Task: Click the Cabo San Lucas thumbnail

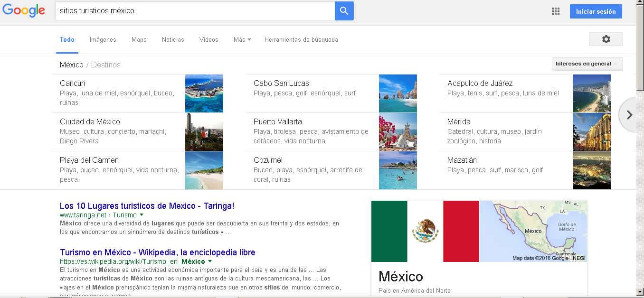Action: click(398, 93)
